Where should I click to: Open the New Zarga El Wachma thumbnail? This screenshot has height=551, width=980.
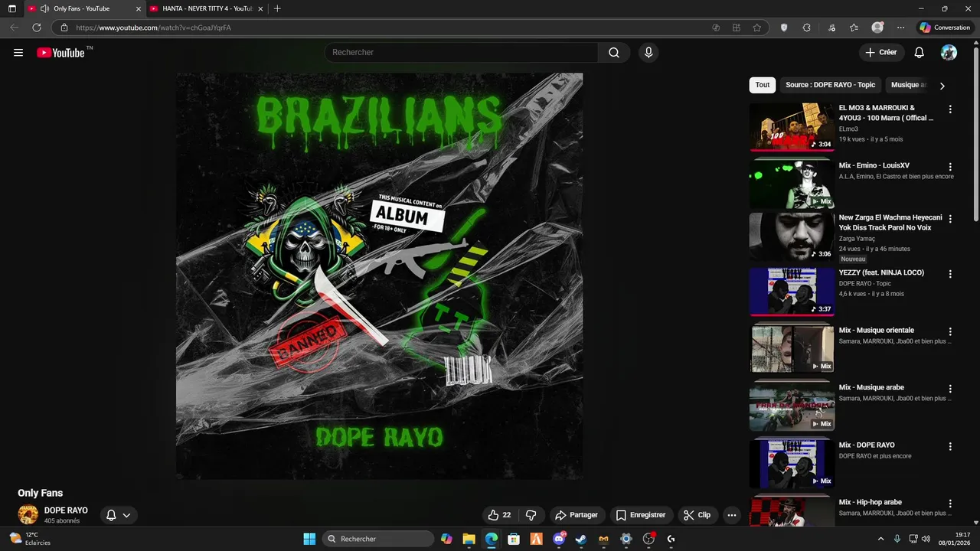[792, 236]
